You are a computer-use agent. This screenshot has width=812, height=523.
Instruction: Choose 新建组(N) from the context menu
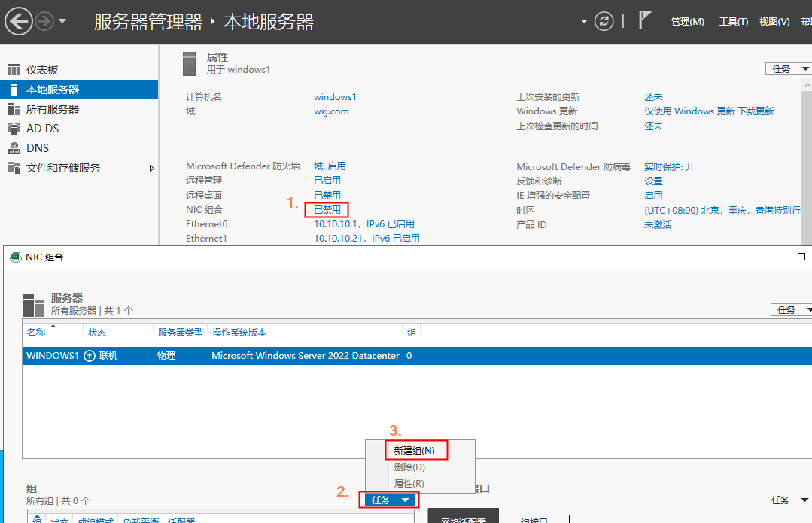pyautogui.click(x=414, y=450)
